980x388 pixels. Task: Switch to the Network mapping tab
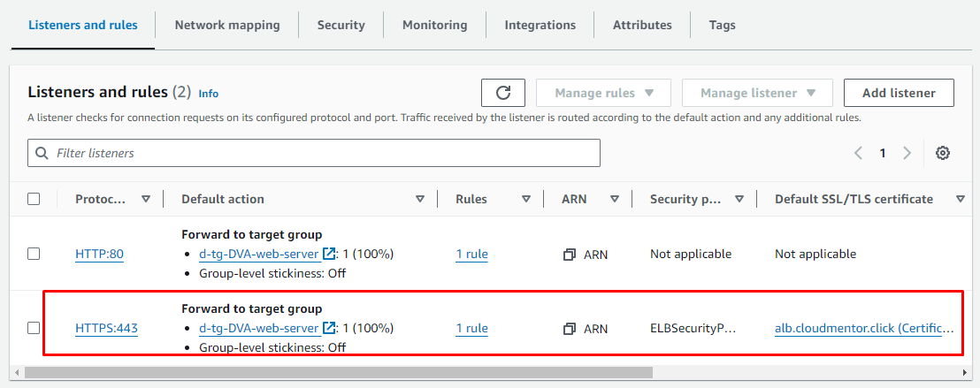pyautogui.click(x=227, y=25)
